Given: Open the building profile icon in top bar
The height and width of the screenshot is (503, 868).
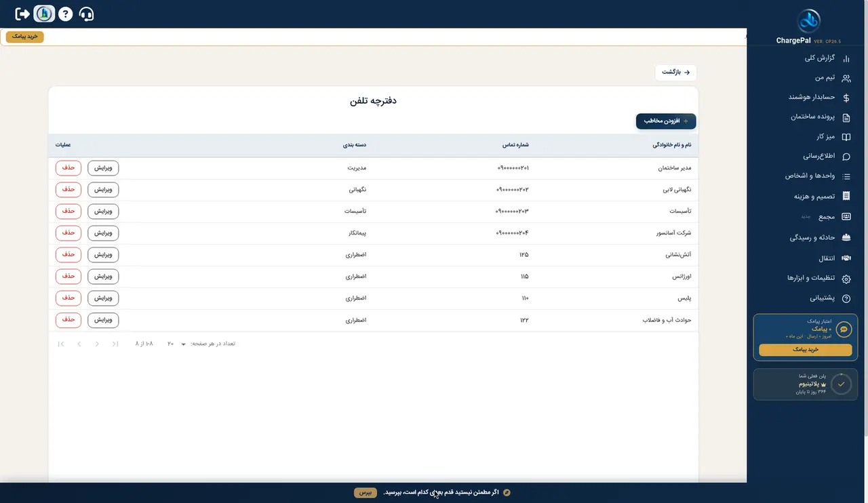Looking at the screenshot, I should tap(44, 14).
